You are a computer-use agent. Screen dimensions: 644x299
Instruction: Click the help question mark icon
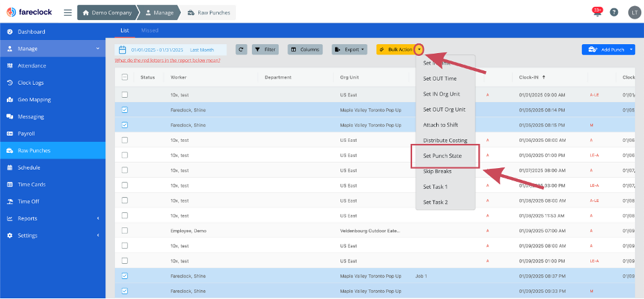pos(614,12)
